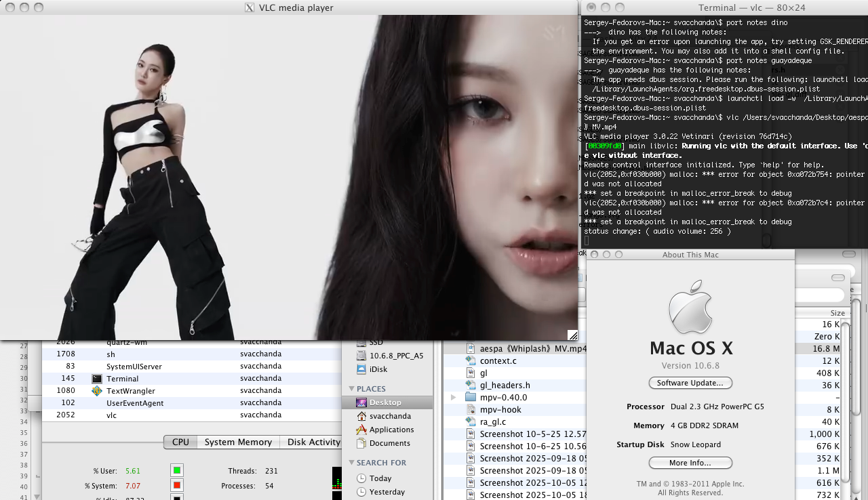Viewport: 868px width, 500px height.
Task: Click the TextWrangler icon in the process list
Action: click(x=97, y=391)
